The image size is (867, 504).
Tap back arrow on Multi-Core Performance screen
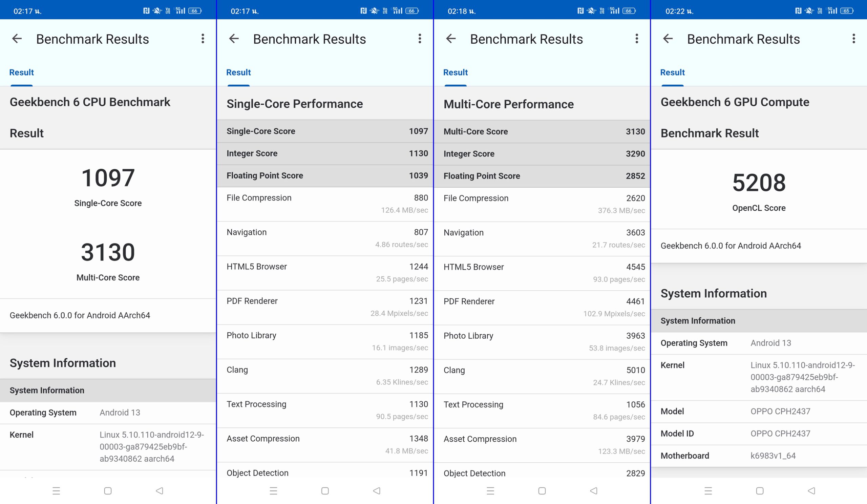(451, 39)
